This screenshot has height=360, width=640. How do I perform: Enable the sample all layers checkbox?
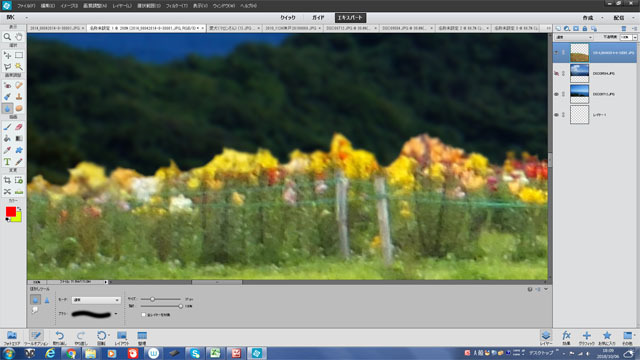pos(143,315)
